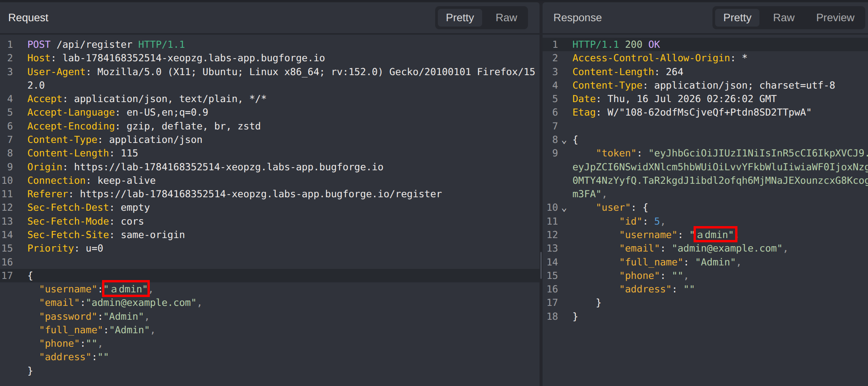Click the response "phone" key

click(639, 275)
